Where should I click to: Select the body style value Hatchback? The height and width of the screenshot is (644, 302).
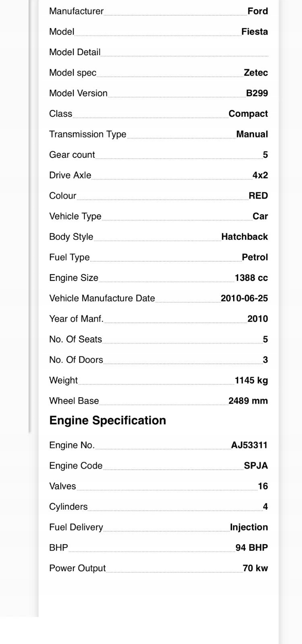coord(244,237)
